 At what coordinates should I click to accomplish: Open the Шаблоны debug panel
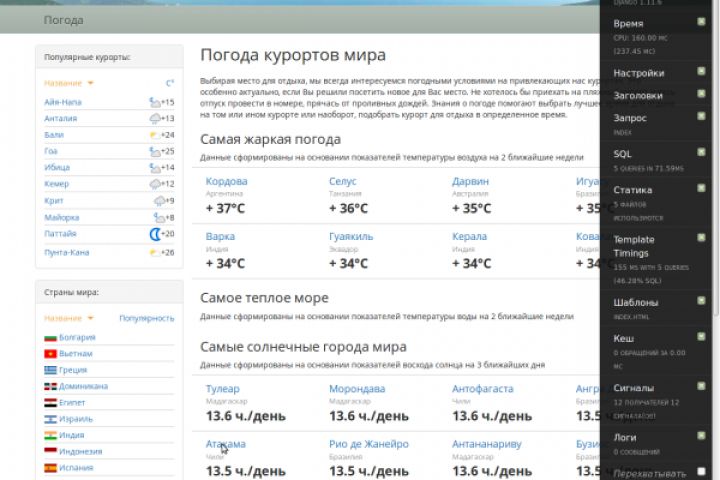click(636, 302)
